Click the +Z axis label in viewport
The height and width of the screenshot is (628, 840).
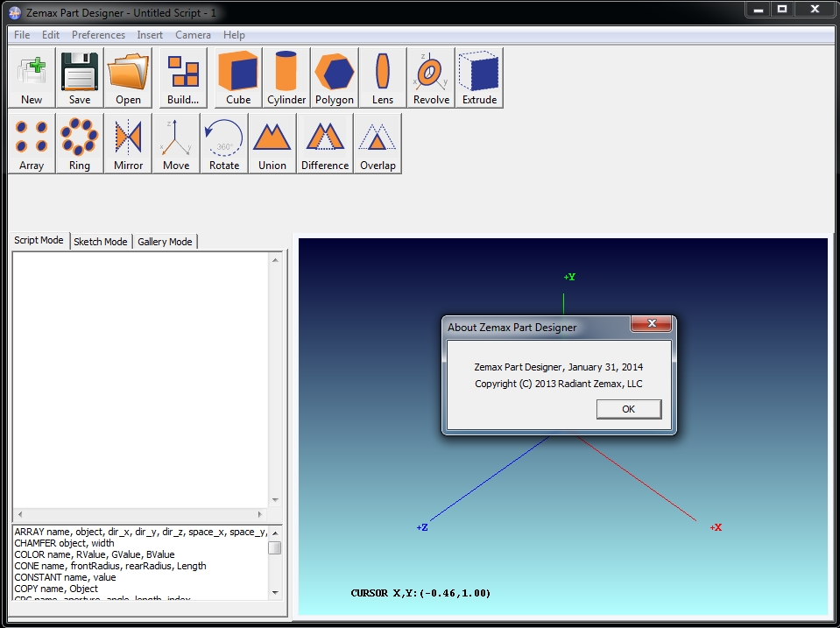point(422,527)
